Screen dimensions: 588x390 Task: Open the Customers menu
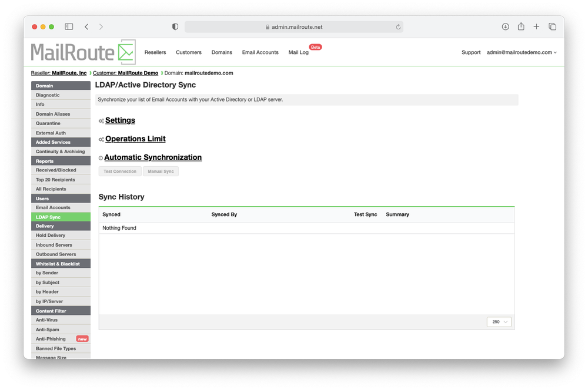(189, 52)
